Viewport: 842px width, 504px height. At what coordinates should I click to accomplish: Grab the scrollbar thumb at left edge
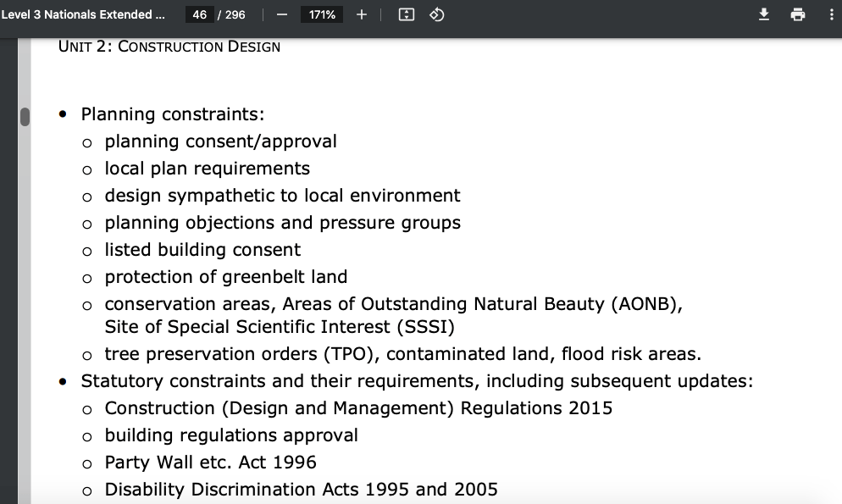point(25,116)
